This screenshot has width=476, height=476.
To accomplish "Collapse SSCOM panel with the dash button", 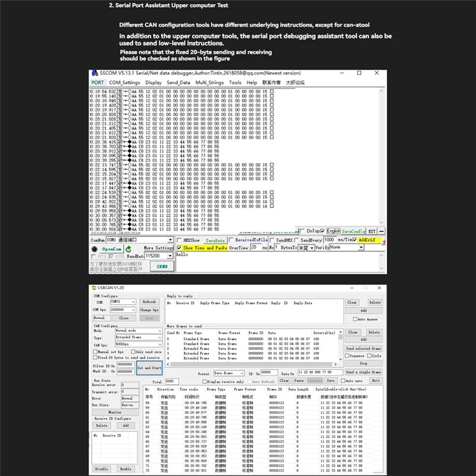I will 381,231.
